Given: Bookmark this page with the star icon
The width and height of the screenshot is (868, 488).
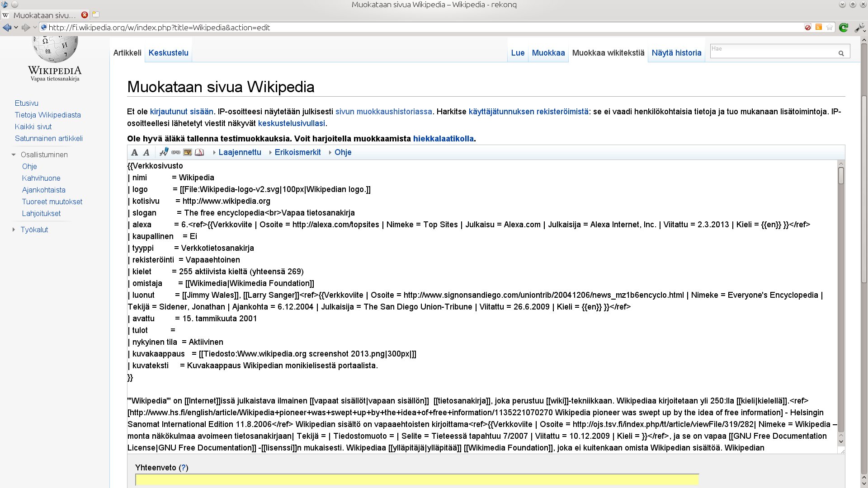Looking at the screenshot, I should point(830,28).
